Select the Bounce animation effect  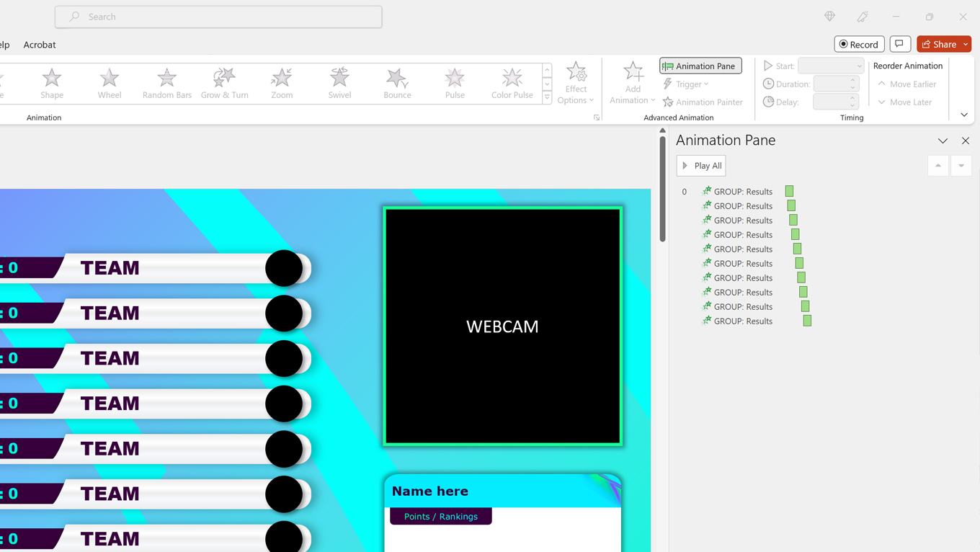point(397,83)
